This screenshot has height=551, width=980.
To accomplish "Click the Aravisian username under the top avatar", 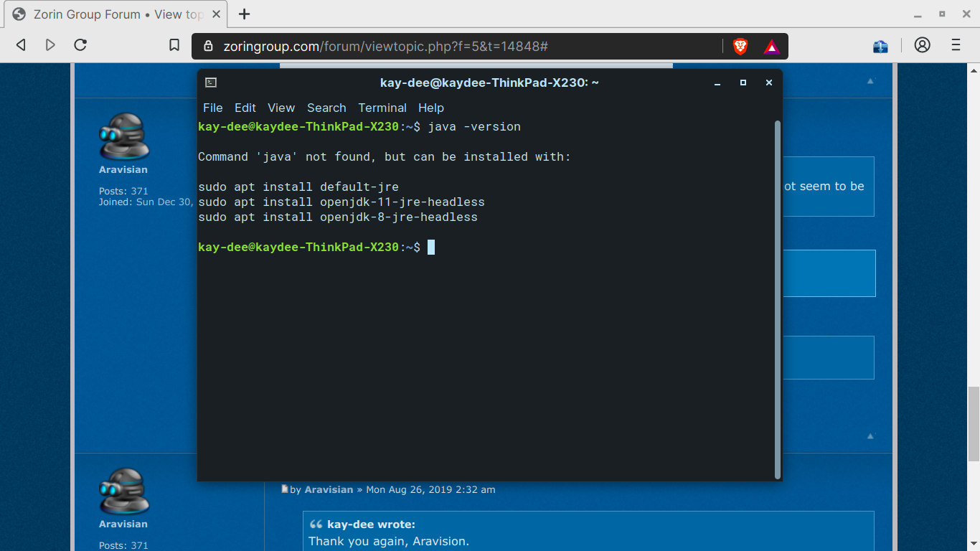I will tap(123, 170).
